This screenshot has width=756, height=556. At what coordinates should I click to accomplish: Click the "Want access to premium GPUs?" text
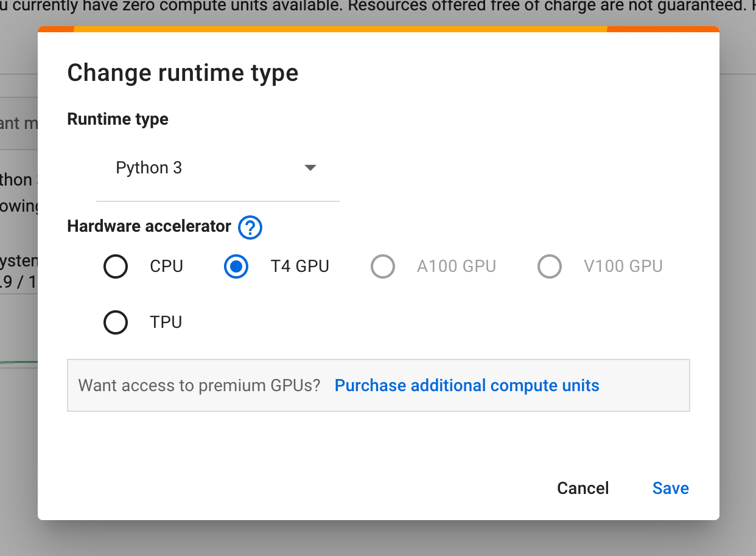[x=199, y=386]
